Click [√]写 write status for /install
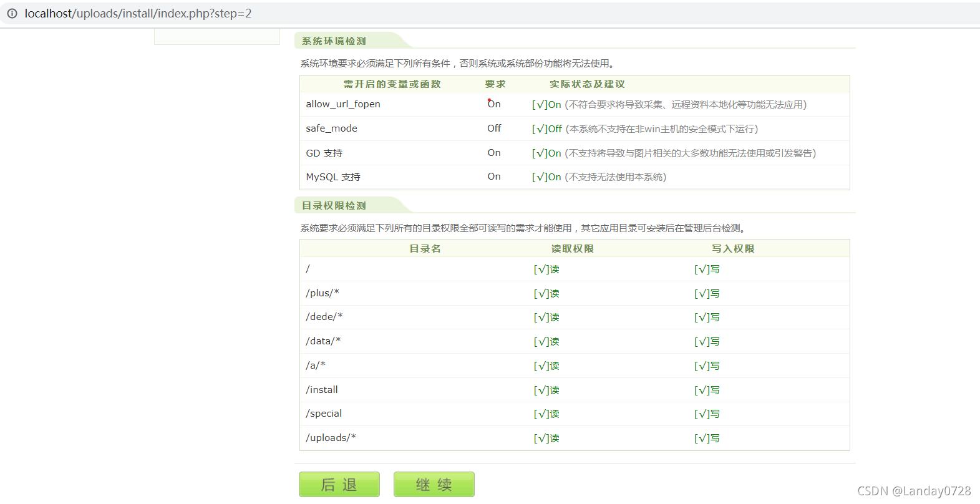Viewport: 980px width, 504px height. pyautogui.click(x=707, y=390)
